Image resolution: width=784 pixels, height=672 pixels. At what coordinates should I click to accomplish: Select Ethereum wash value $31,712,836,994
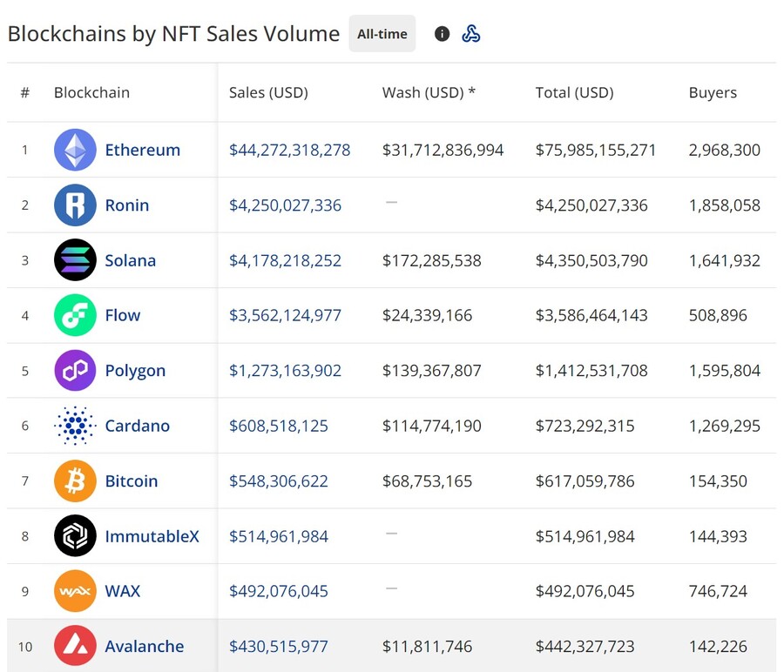(443, 150)
